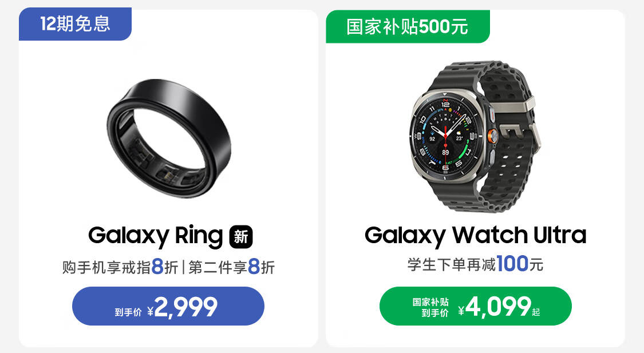Click the 国家补贴到手价 label on green button
Viewport: 644px width, 353px height.
431,307
